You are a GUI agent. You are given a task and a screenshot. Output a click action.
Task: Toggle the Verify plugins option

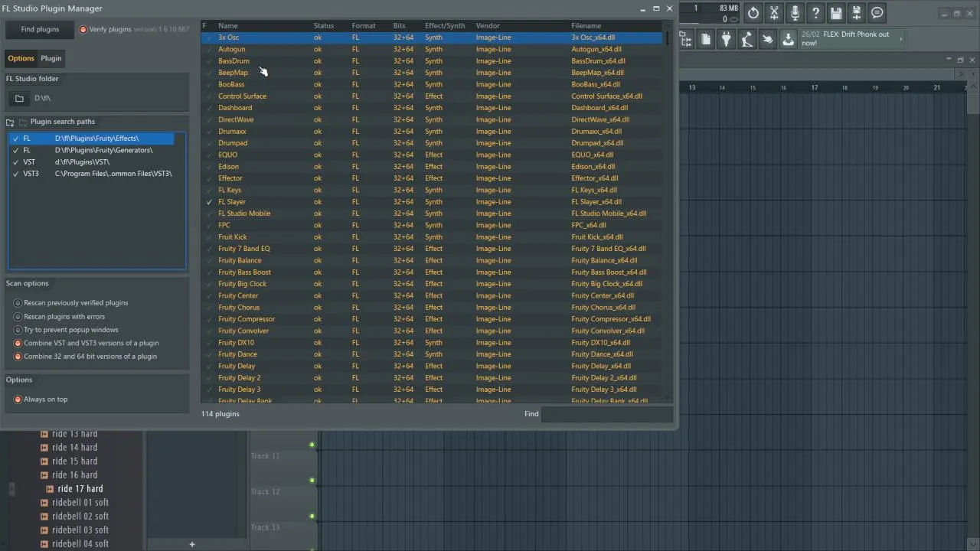point(83,29)
